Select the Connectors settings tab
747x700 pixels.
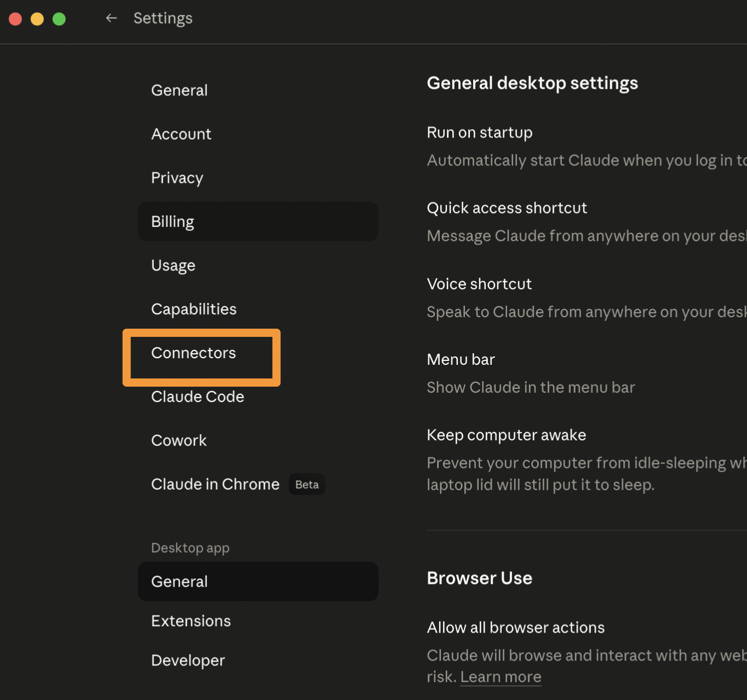pos(258,353)
